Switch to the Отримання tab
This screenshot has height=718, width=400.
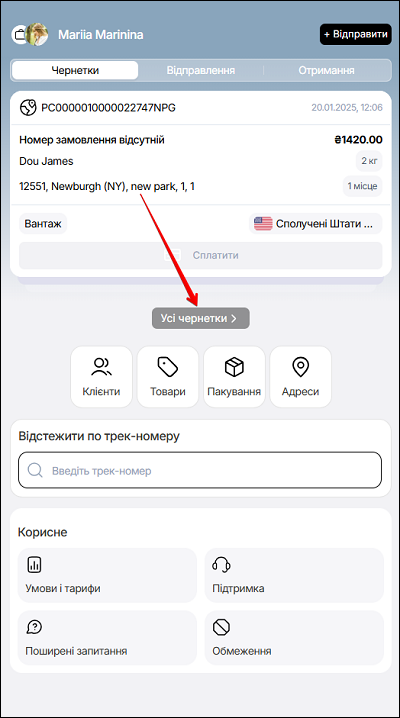click(326, 71)
